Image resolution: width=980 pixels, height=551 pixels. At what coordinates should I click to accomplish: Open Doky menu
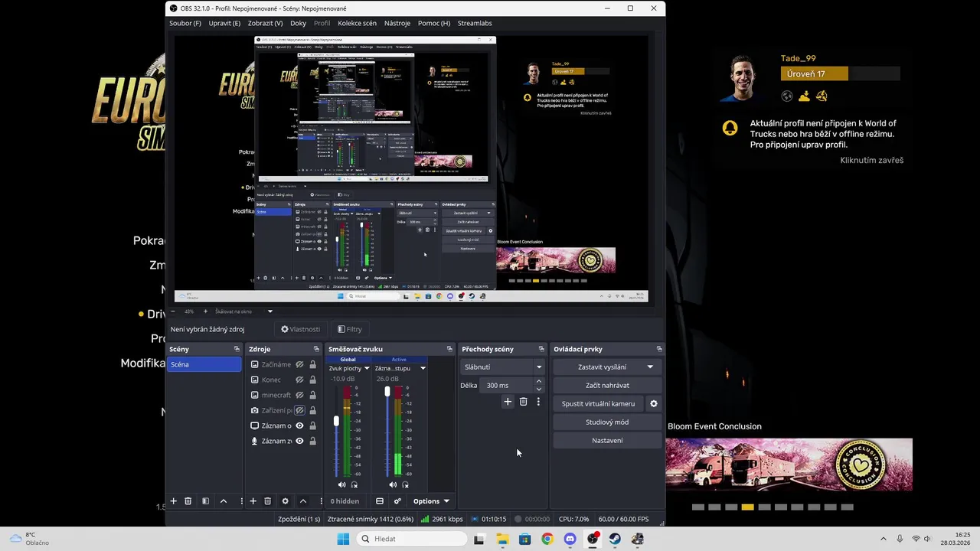click(298, 23)
